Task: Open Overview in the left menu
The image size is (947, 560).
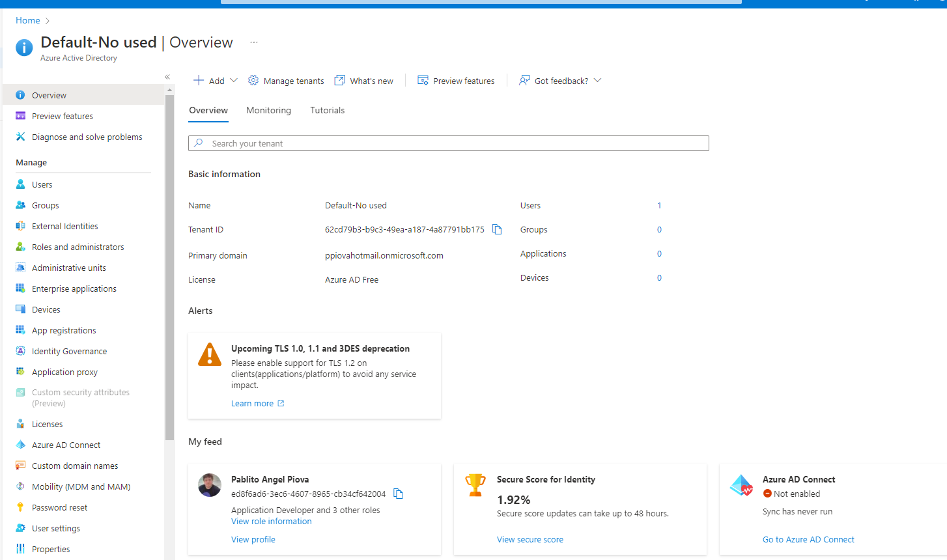Action: [83, 95]
